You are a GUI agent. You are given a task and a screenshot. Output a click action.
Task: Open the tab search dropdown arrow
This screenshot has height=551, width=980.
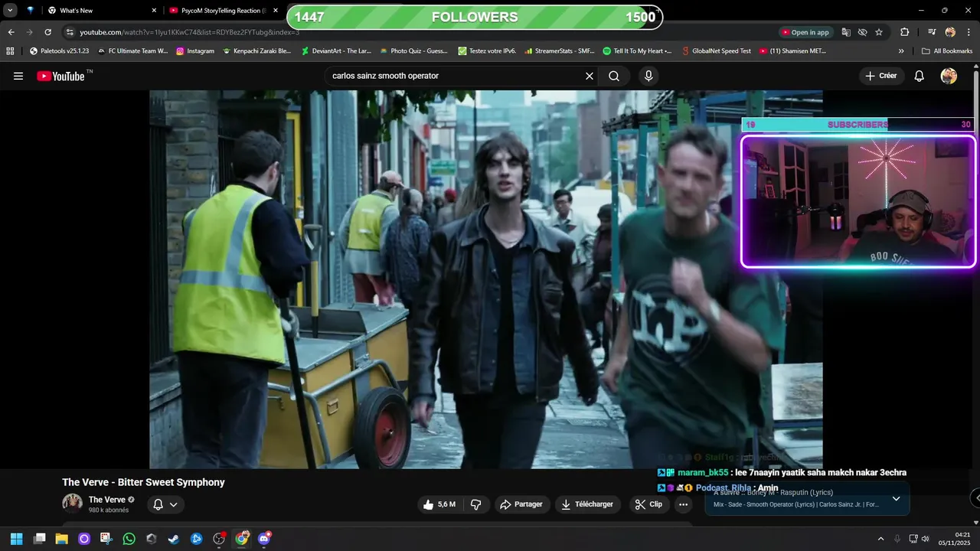11,11
